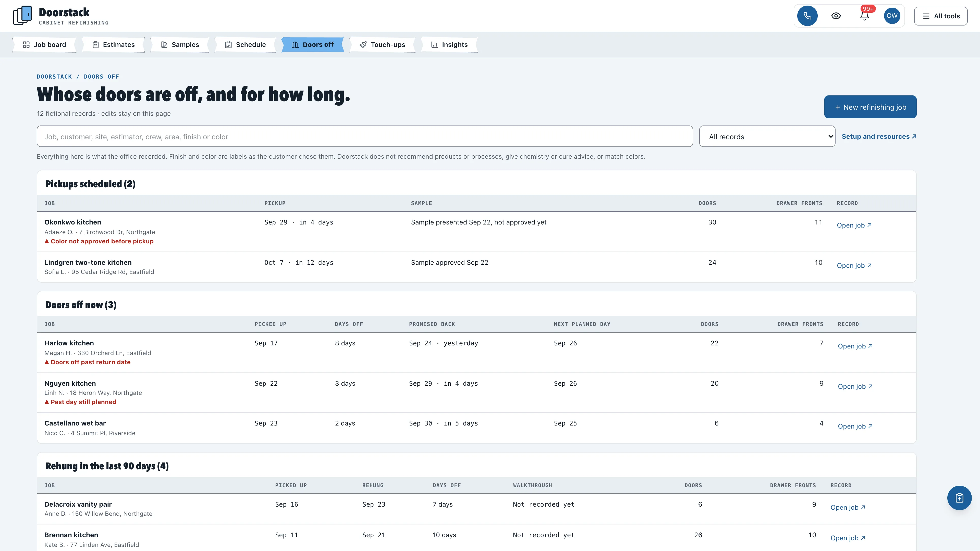Image resolution: width=980 pixels, height=551 pixels.
Task: Switch to the Schedule tab
Action: pyautogui.click(x=245, y=44)
